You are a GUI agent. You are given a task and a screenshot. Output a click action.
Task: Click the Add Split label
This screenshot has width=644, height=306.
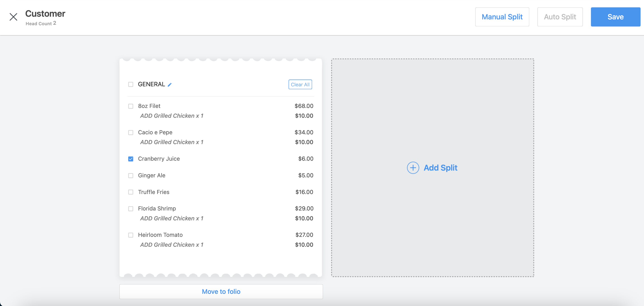pyautogui.click(x=441, y=168)
